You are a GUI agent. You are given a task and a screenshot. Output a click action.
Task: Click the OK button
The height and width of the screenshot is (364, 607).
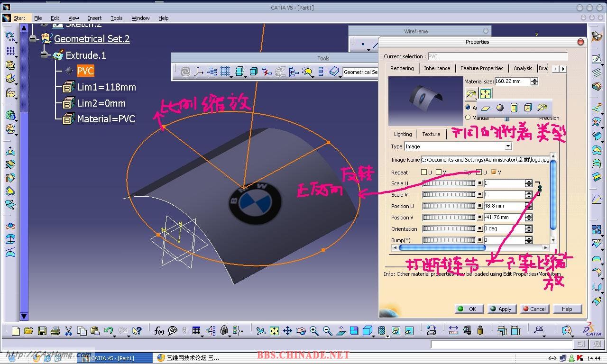point(469,309)
